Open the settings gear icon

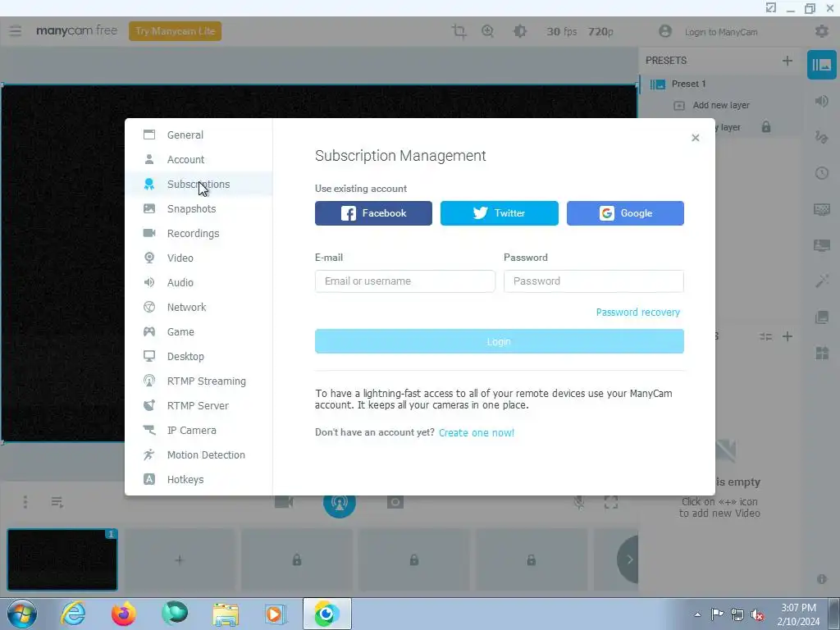coord(822,31)
